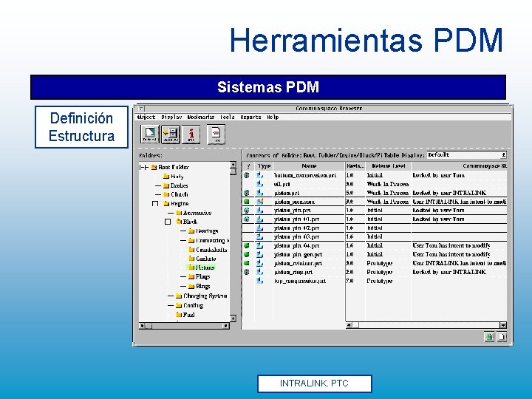Click the Root Folder folder icon

[x=154, y=167]
